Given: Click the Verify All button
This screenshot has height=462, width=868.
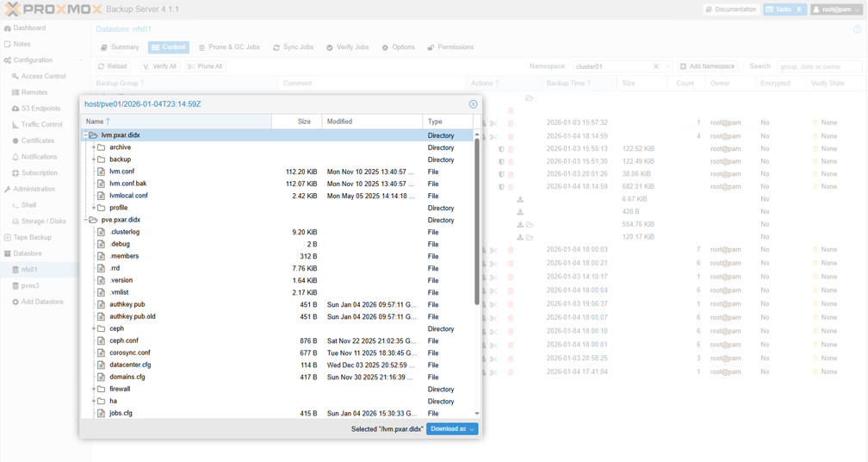Looking at the screenshot, I should 158,66.
